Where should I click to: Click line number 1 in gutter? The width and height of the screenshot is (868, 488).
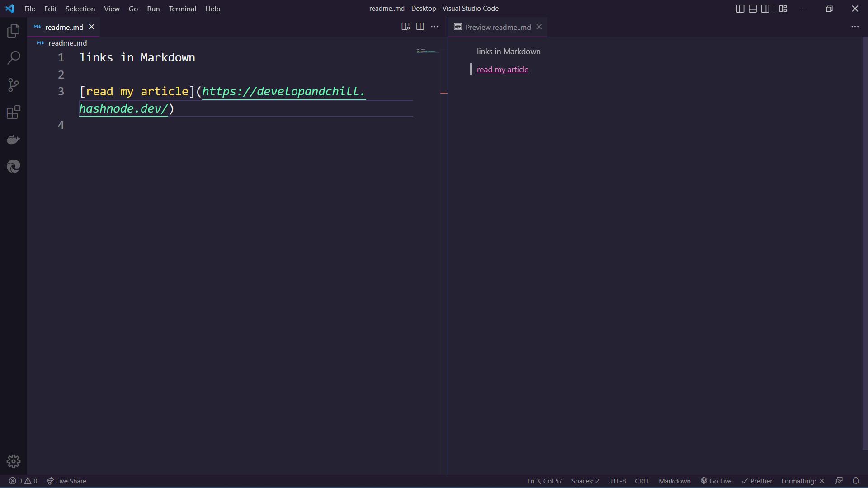coord(61,58)
